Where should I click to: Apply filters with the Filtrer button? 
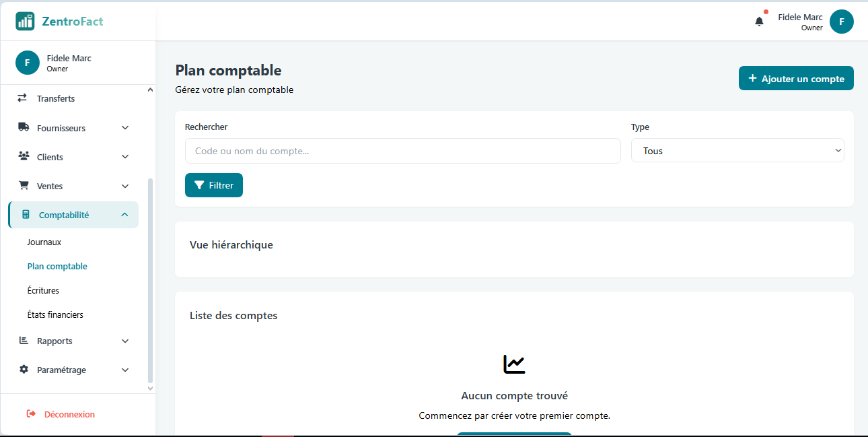point(213,185)
